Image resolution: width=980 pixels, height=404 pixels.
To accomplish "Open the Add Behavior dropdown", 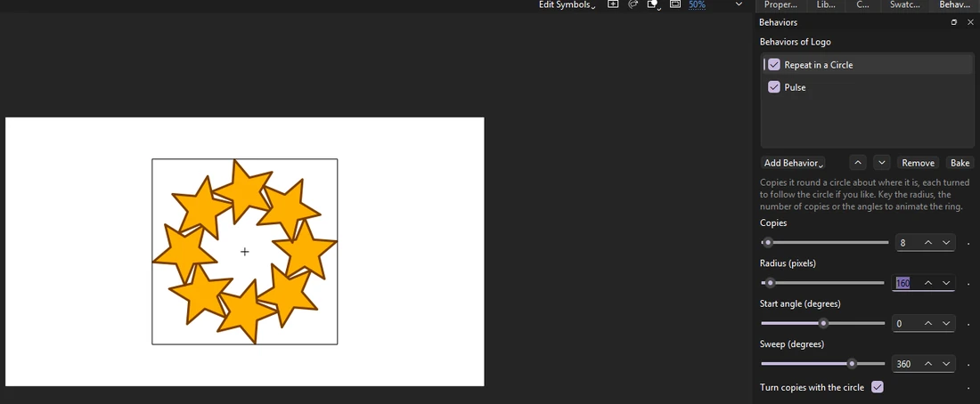I will tap(794, 163).
